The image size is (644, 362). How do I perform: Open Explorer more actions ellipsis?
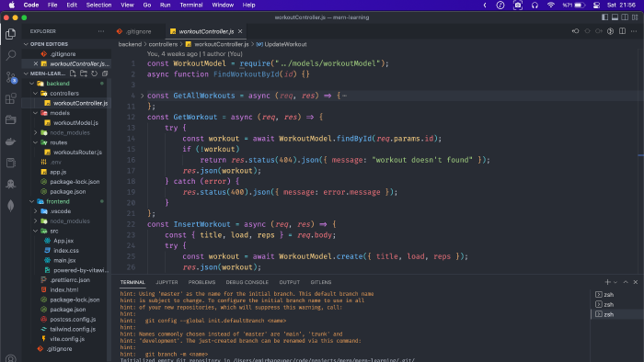101,31
